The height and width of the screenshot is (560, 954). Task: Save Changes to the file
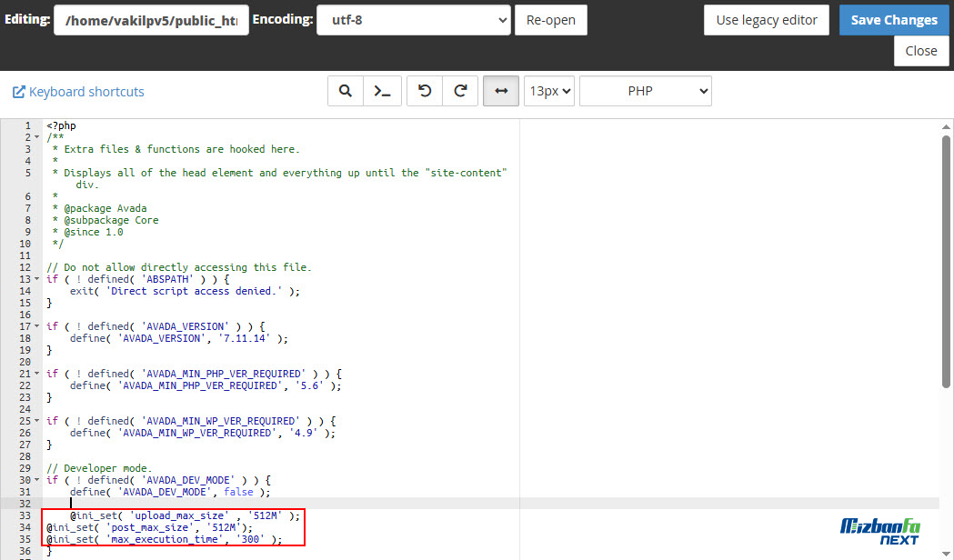coord(894,20)
